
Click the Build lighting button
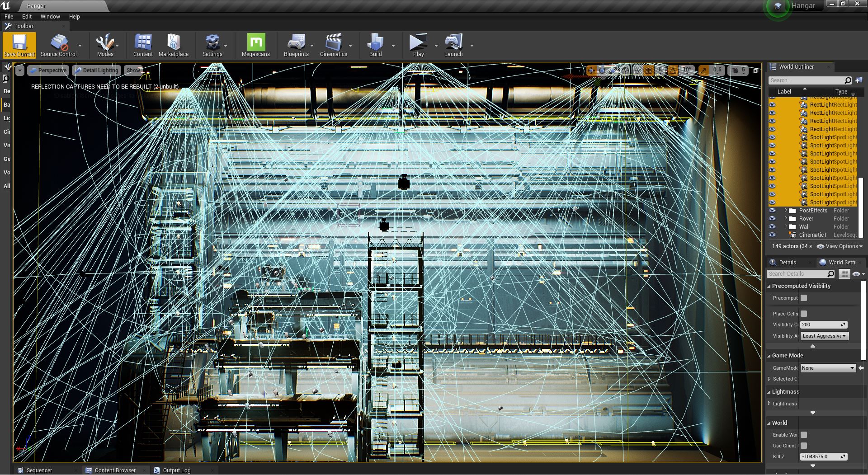pos(375,45)
